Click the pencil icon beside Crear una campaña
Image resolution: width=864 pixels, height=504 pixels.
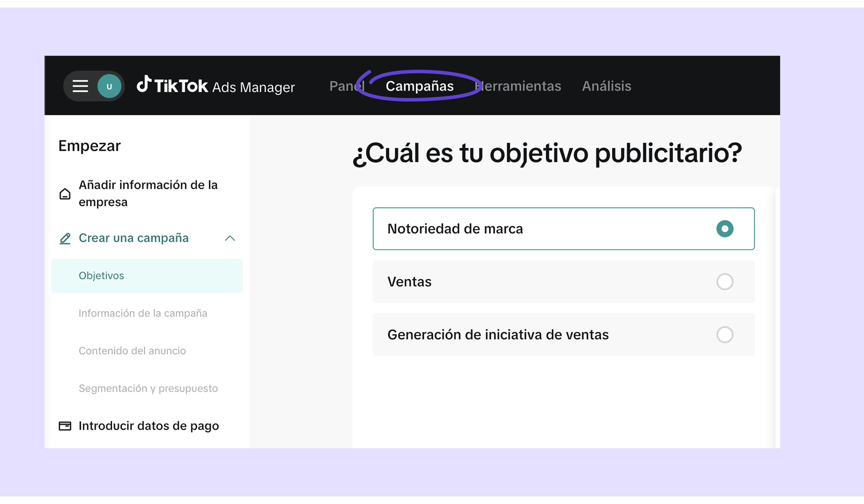click(65, 238)
